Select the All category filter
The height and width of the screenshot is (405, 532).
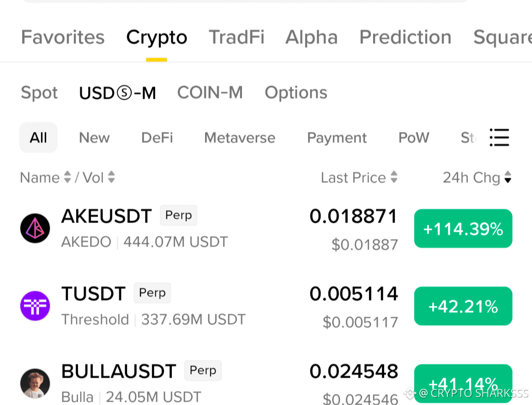click(x=38, y=137)
